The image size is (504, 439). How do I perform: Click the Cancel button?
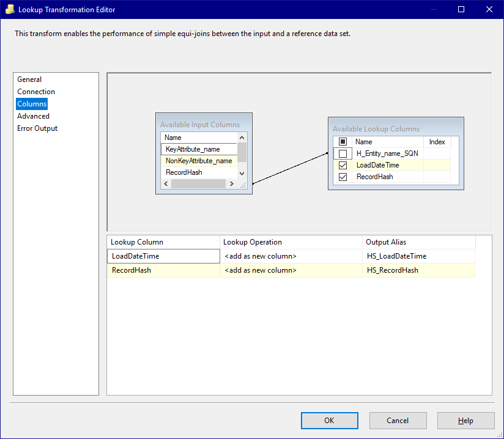point(398,421)
